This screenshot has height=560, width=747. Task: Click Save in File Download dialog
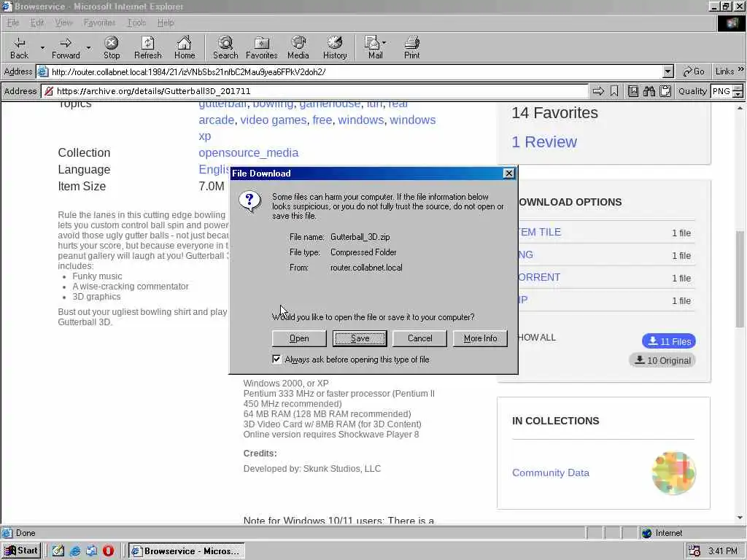click(x=360, y=338)
